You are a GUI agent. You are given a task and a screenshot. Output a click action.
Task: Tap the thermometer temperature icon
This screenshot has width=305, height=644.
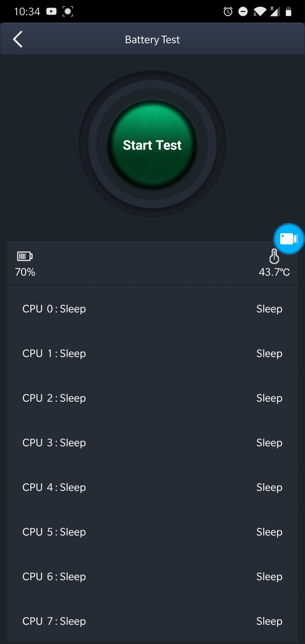pos(274,256)
